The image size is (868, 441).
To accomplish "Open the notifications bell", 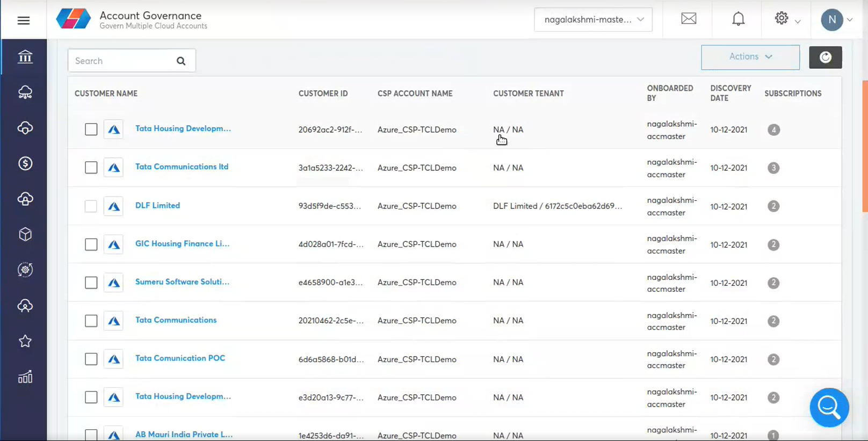I will pyautogui.click(x=739, y=19).
